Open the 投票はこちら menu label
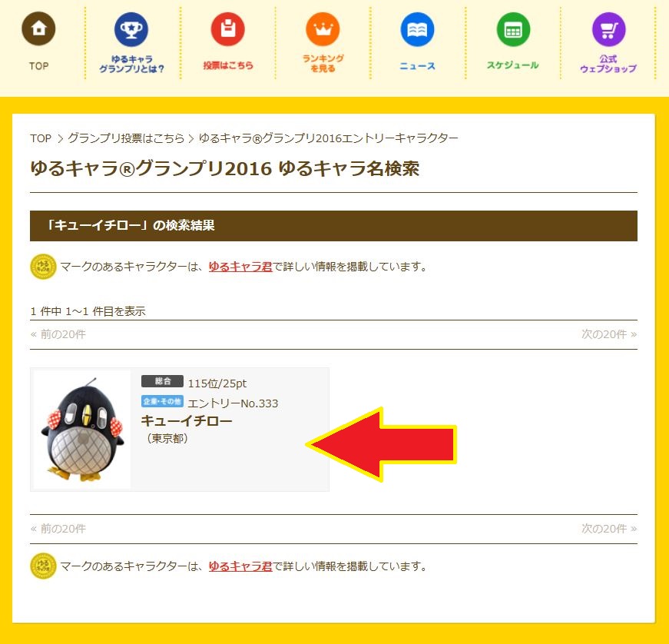The image size is (669, 644). click(228, 65)
